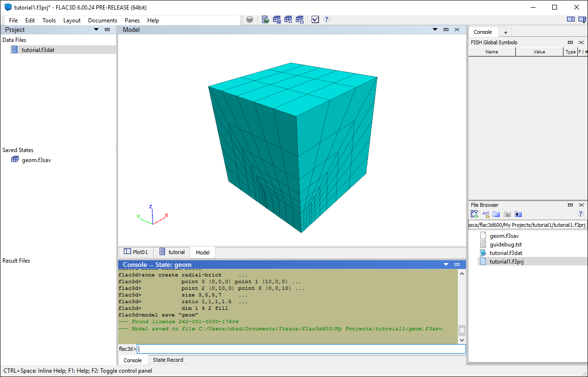This screenshot has height=377, width=588.
Task: Add a control panel tab with plus
Action: 506,32
